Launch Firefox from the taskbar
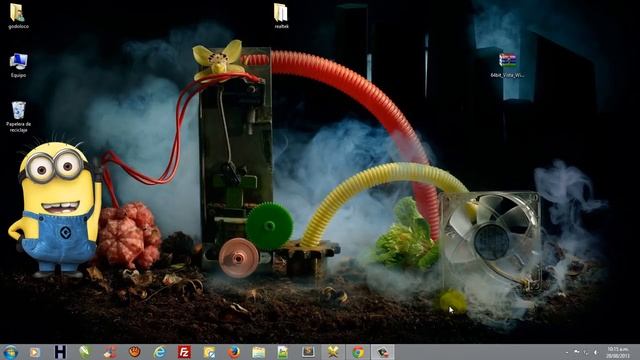 point(234,352)
